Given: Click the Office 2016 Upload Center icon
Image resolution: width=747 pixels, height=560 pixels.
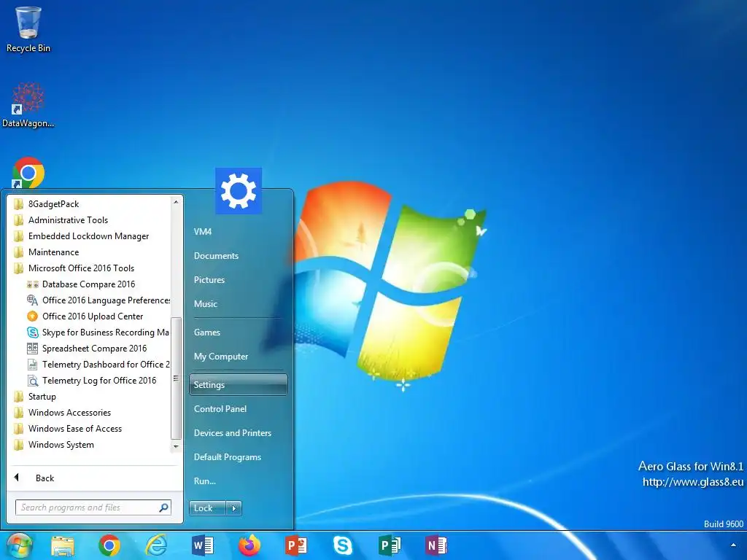Looking at the screenshot, I should point(32,316).
